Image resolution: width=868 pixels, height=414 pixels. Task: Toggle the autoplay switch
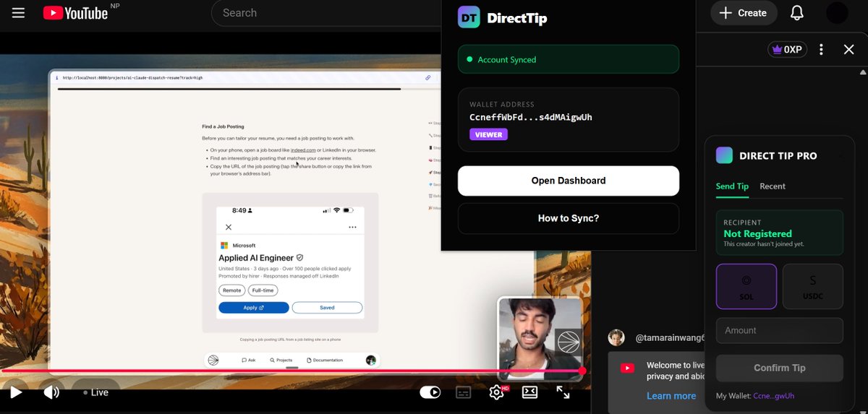point(430,392)
